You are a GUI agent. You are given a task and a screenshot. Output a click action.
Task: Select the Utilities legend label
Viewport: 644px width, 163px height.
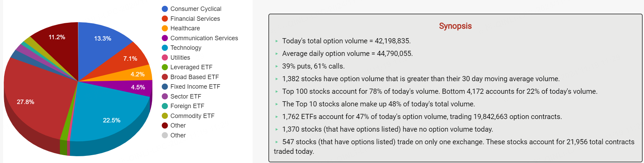(x=180, y=58)
